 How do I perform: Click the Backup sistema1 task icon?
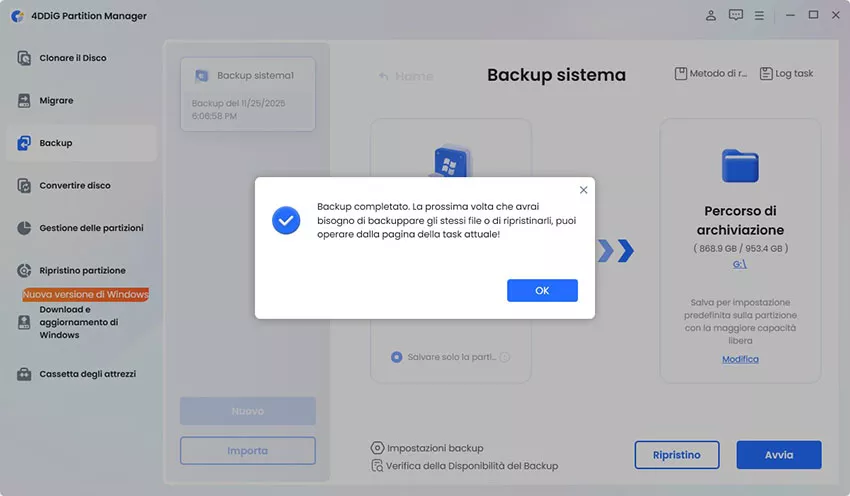pos(202,76)
